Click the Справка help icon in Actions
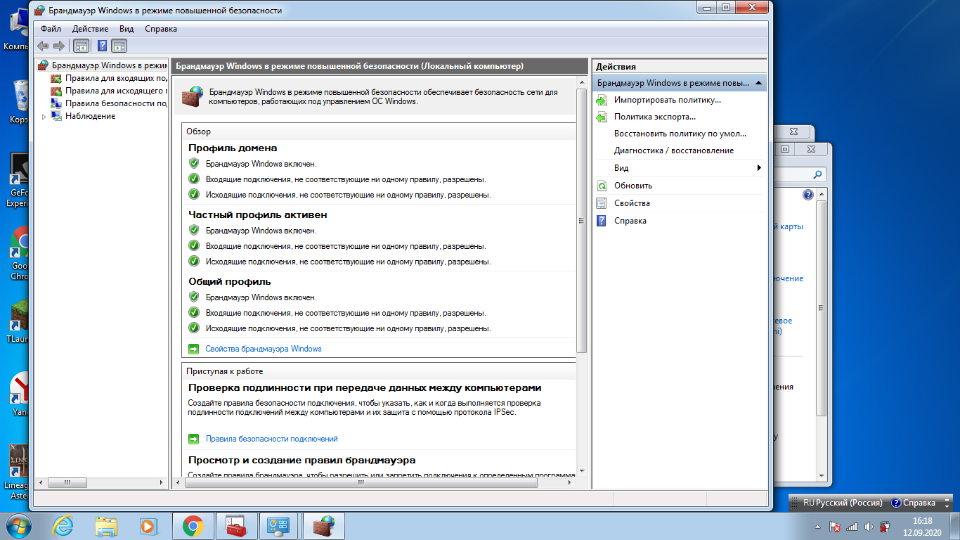The height and width of the screenshot is (540, 960). pyautogui.click(x=602, y=221)
